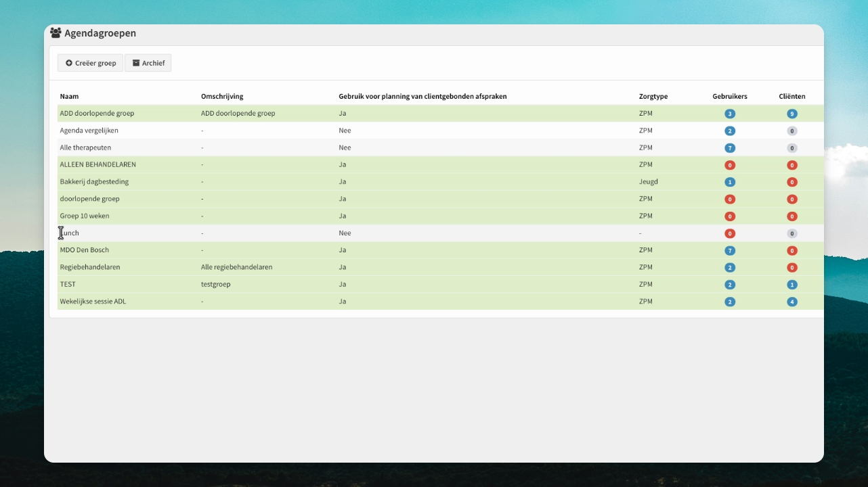The width and height of the screenshot is (868, 487).
Task: Click the users badge for Agenda vergelijken
Action: [x=730, y=131]
